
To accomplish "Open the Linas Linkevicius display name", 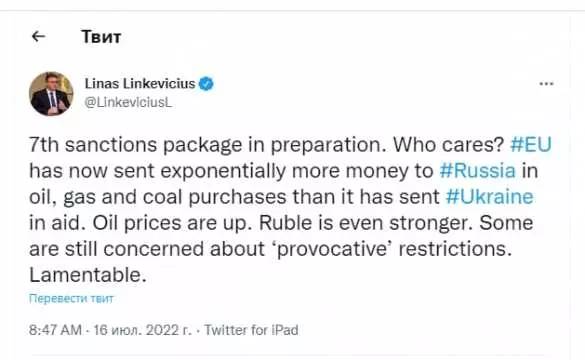I will click(x=140, y=84).
